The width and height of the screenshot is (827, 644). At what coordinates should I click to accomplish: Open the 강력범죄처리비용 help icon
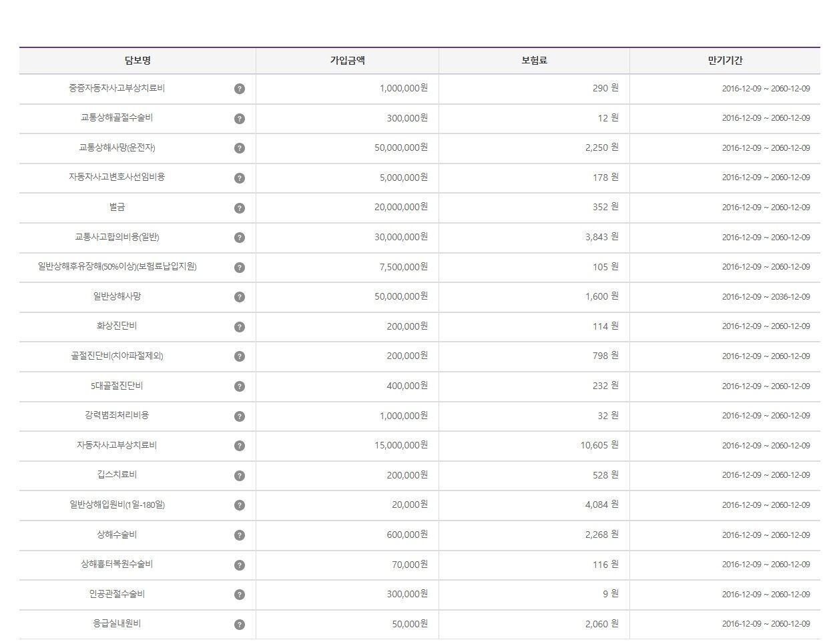coord(240,416)
